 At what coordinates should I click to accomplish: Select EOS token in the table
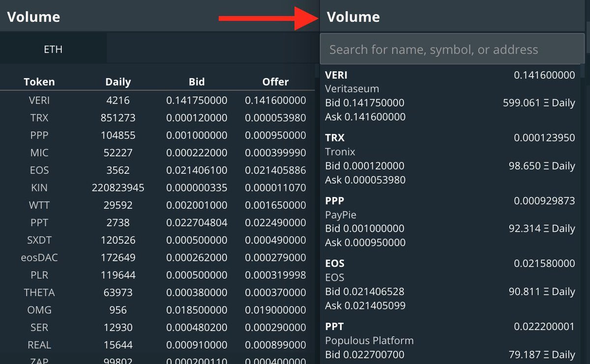pyautogui.click(x=39, y=170)
